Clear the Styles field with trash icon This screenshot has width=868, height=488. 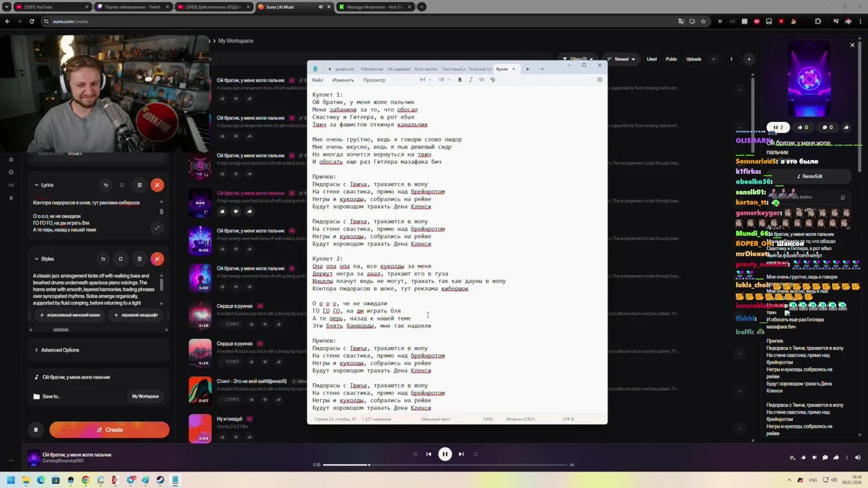pyautogui.click(x=140, y=259)
